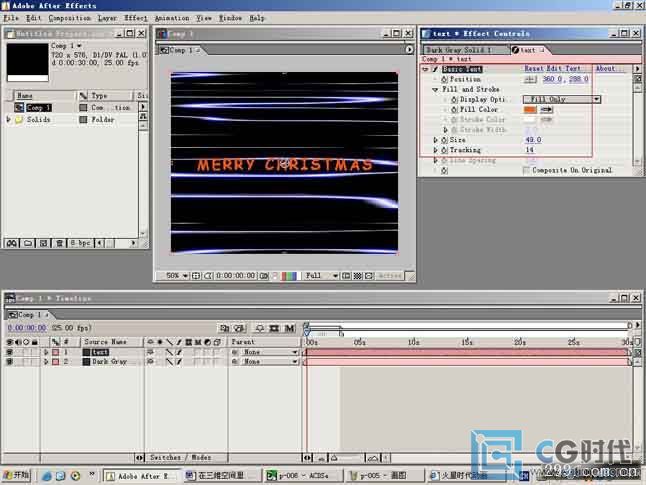The width and height of the screenshot is (646, 485).
Task: Expand Dark Gray layer twirl-down triangle
Action: coord(46,362)
